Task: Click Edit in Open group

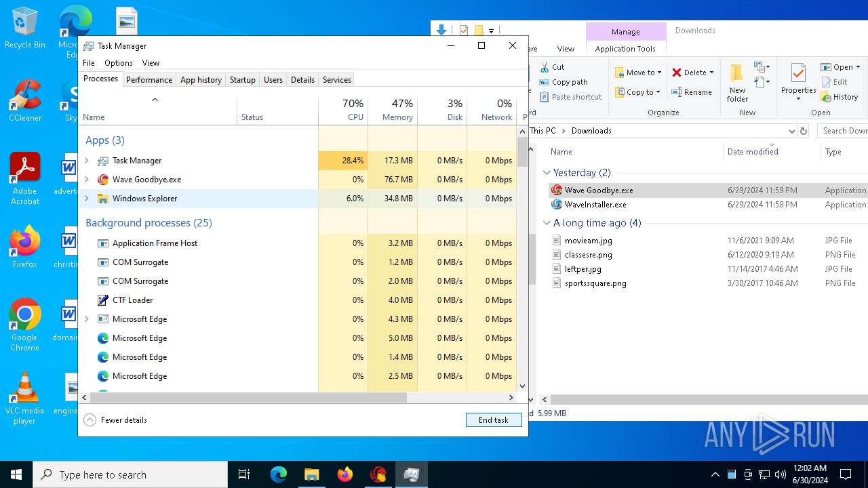Action: [x=833, y=82]
